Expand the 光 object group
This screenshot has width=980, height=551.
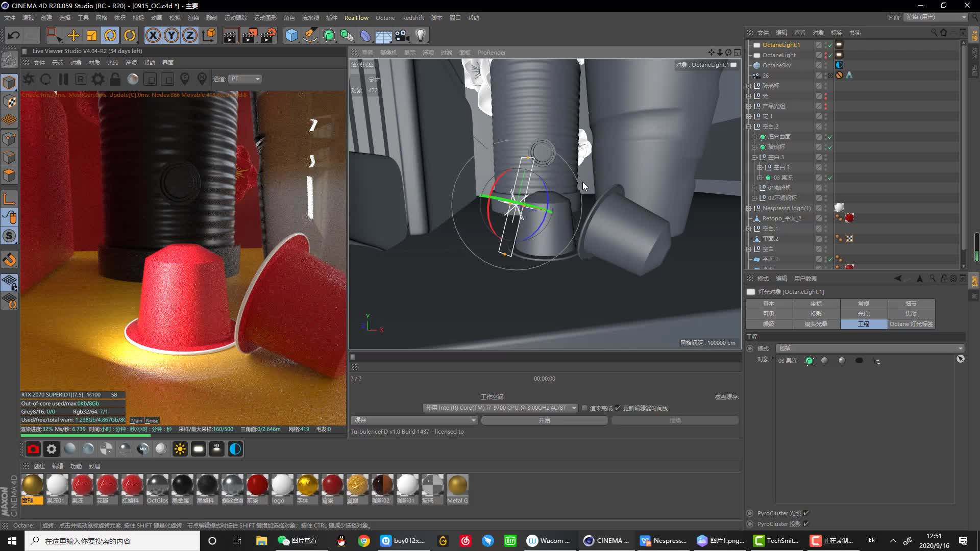point(749,96)
